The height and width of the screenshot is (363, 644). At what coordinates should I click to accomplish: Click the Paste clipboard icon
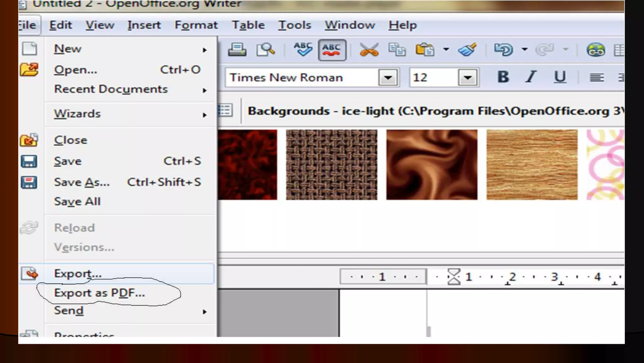coord(425,50)
